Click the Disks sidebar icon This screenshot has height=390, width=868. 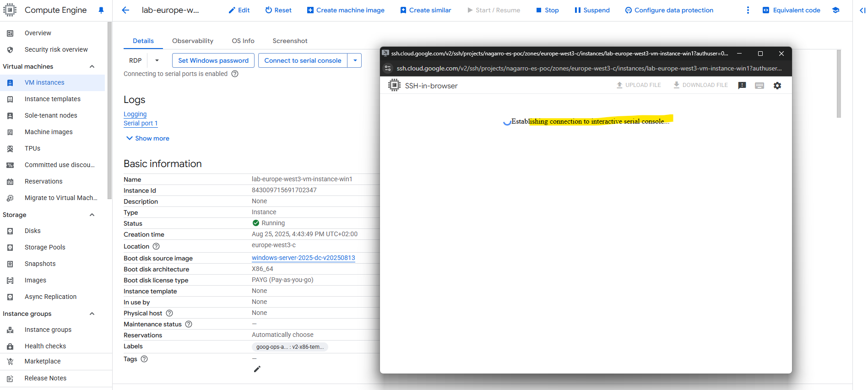pyautogui.click(x=10, y=231)
